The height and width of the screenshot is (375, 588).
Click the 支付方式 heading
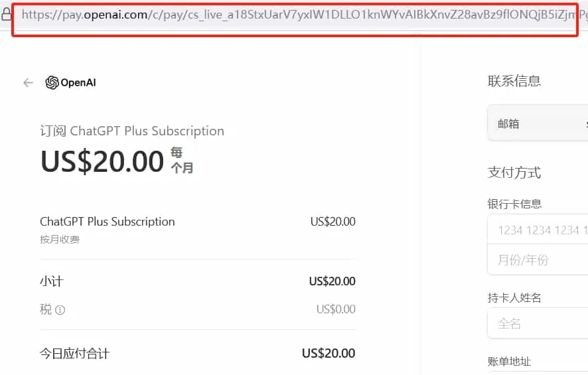514,173
